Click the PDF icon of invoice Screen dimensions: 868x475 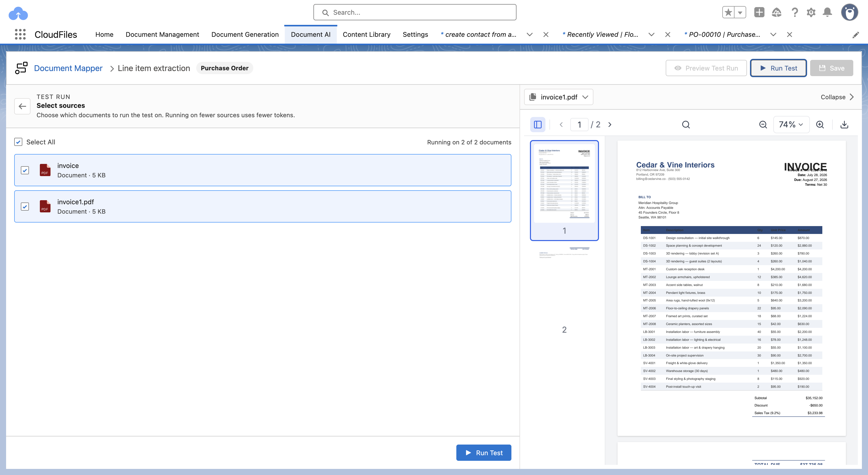coord(45,170)
